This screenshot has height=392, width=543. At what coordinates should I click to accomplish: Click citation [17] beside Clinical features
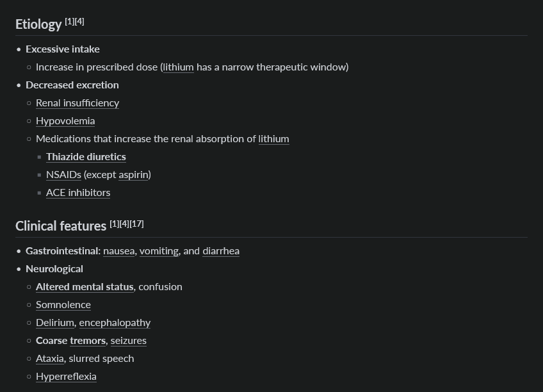point(137,224)
